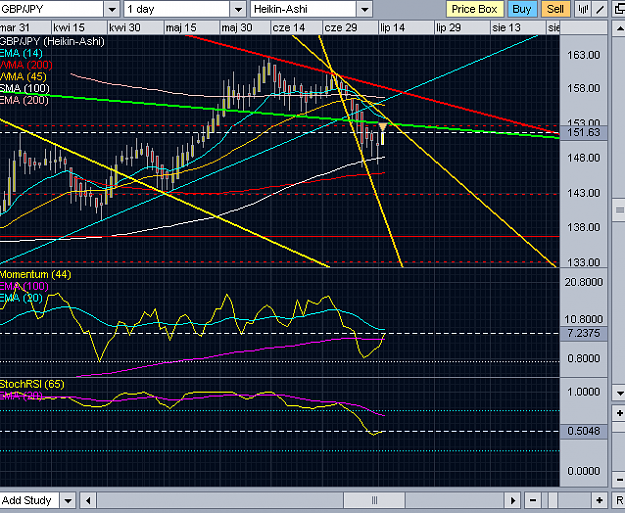This screenshot has height=513, width=625.
Task: Click the horizontal zoom slider handle
Action: [x=552, y=500]
